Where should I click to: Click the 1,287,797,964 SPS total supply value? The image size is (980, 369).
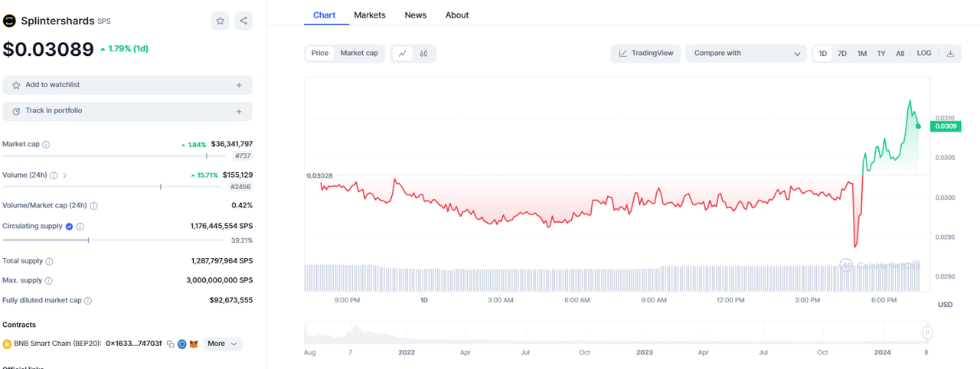[x=222, y=261]
